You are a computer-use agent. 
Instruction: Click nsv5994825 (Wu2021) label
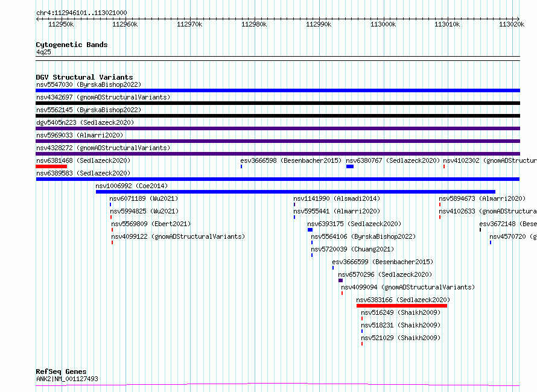(x=144, y=211)
